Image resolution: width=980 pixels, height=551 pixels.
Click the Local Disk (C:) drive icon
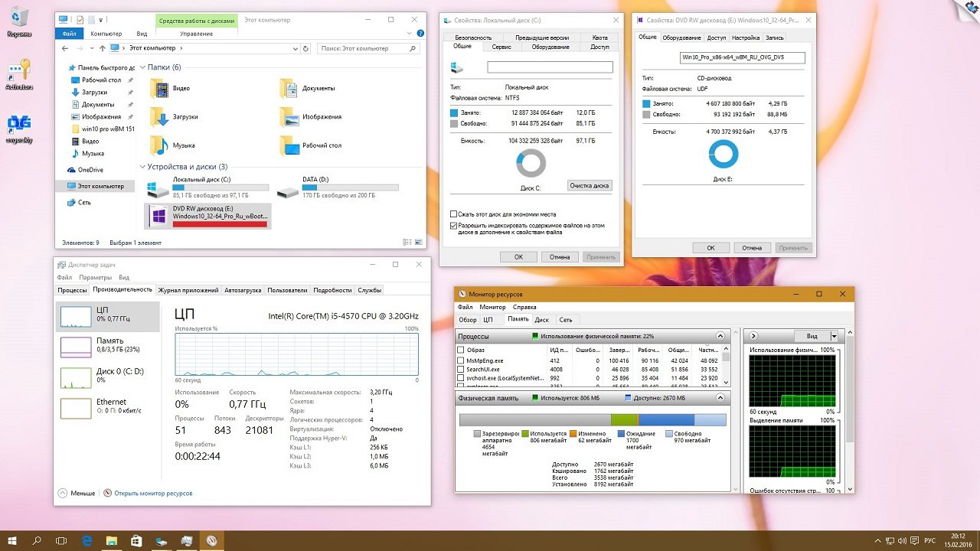click(158, 186)
